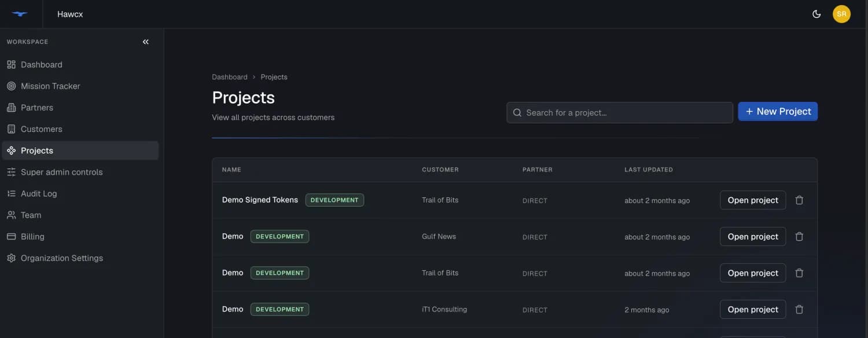Click the PARTNER column header
This screenshot has height=338, width=868.
538,170
